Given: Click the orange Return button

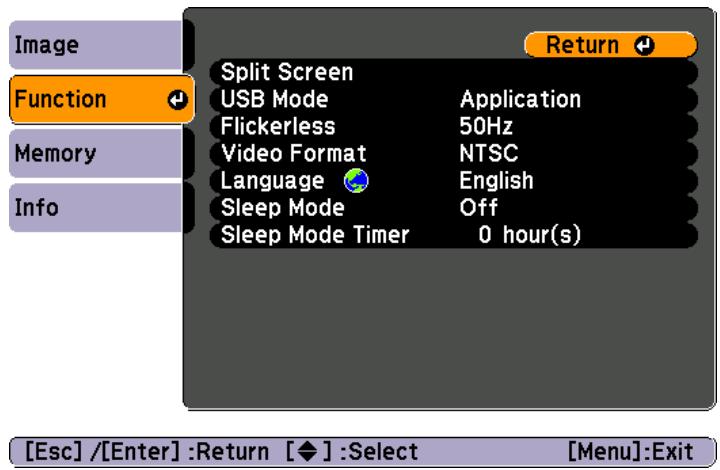Looking at the screenshot, I should point(611,45).
